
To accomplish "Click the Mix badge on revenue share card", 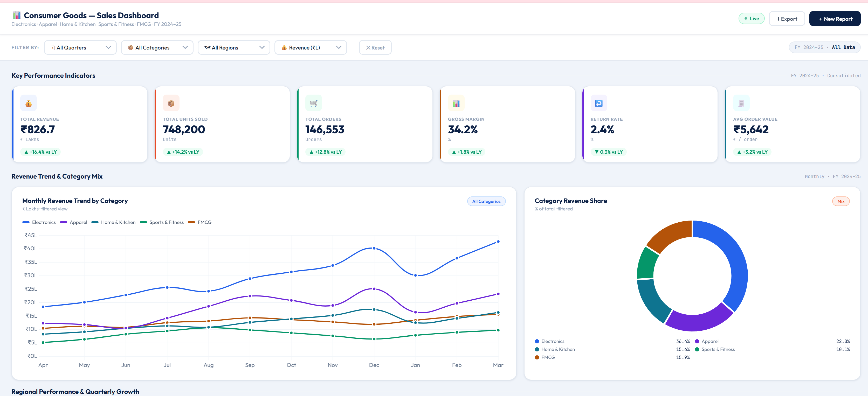I will [x=841, y=201].
